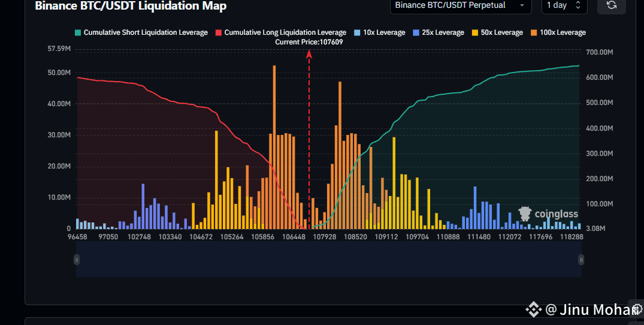Click the 50.00M left axis label

click(x=59, y=73)
